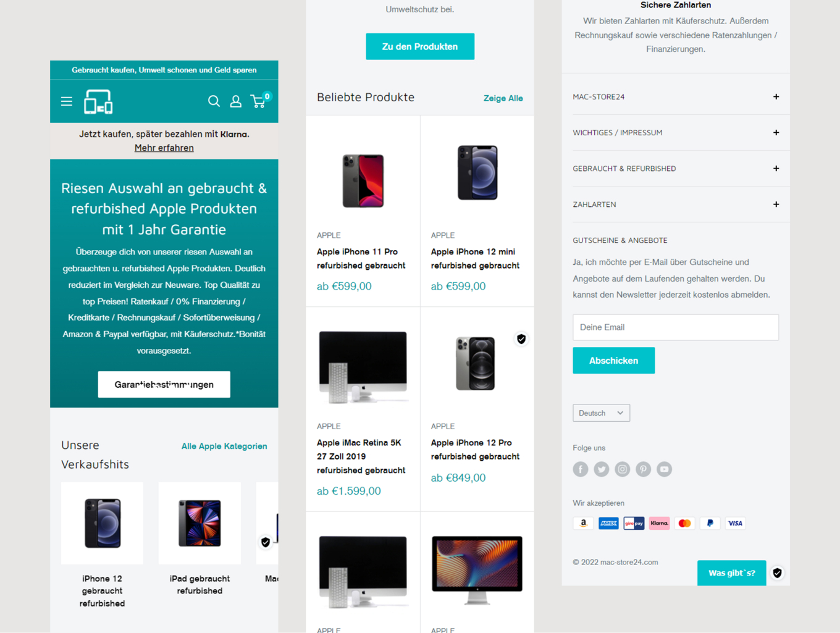Click the Zu den Produkten button
The height and width of the screenshot is (633, 840).
420,46
